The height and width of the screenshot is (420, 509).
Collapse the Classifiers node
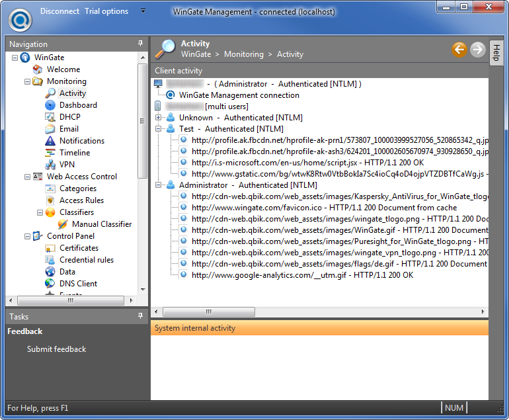pyautogui.click(x=40, y=212)
